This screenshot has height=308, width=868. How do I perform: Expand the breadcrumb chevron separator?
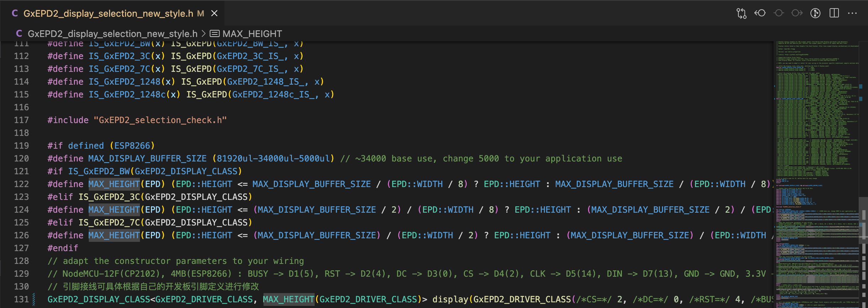(204, 34)
